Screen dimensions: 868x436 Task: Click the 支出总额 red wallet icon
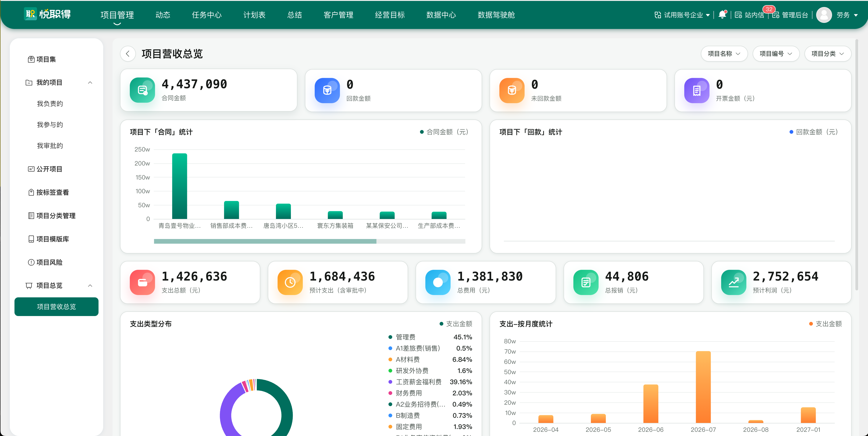point(142,282)
